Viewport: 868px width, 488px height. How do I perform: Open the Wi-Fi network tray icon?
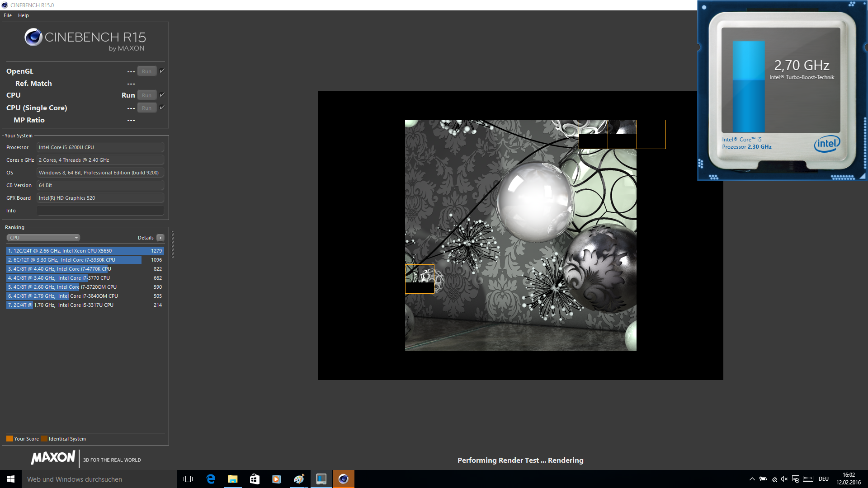(x=774, y=479)
